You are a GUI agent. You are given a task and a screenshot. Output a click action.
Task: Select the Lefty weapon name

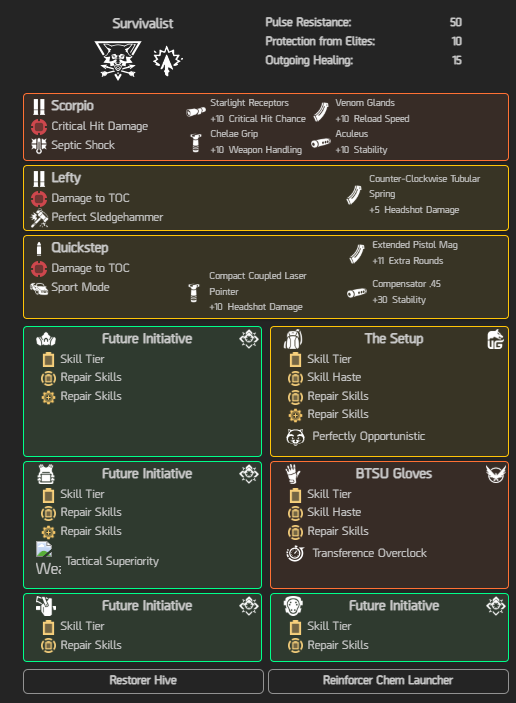point(66,178)
